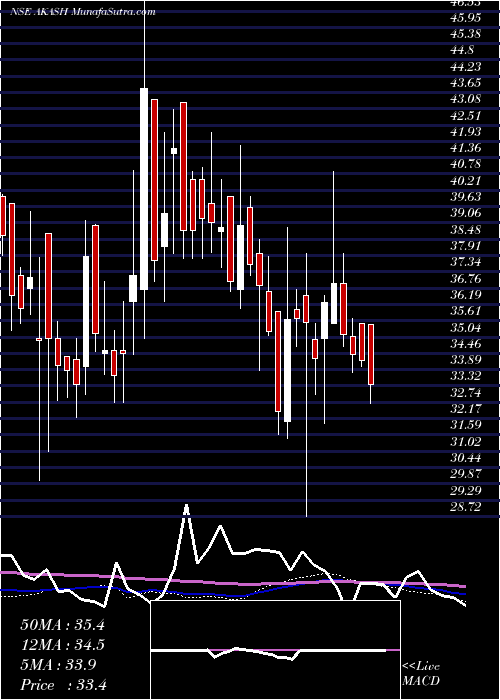
Task: Select the Price : 33.4 readout
Action: click(x=63, y=685)
